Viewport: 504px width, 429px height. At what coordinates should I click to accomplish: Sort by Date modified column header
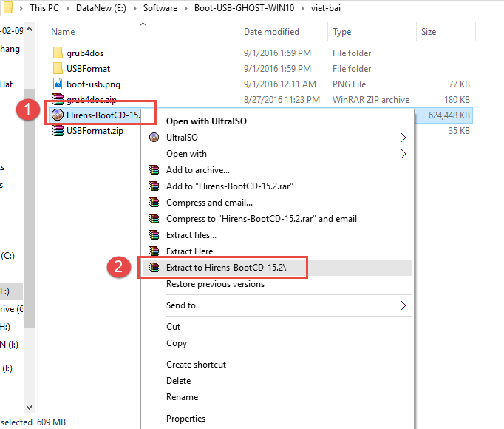(x=271, y=32)
